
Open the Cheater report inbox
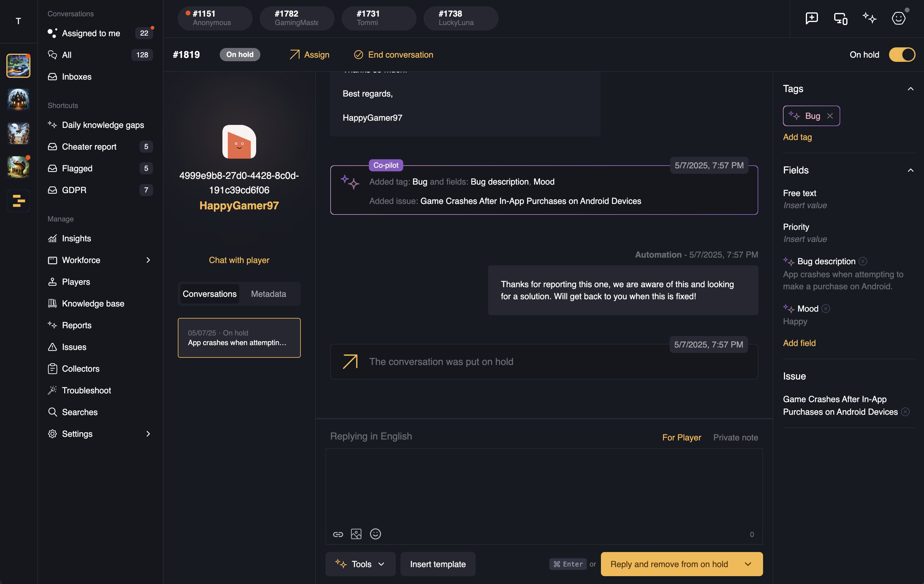click(90, 147)
